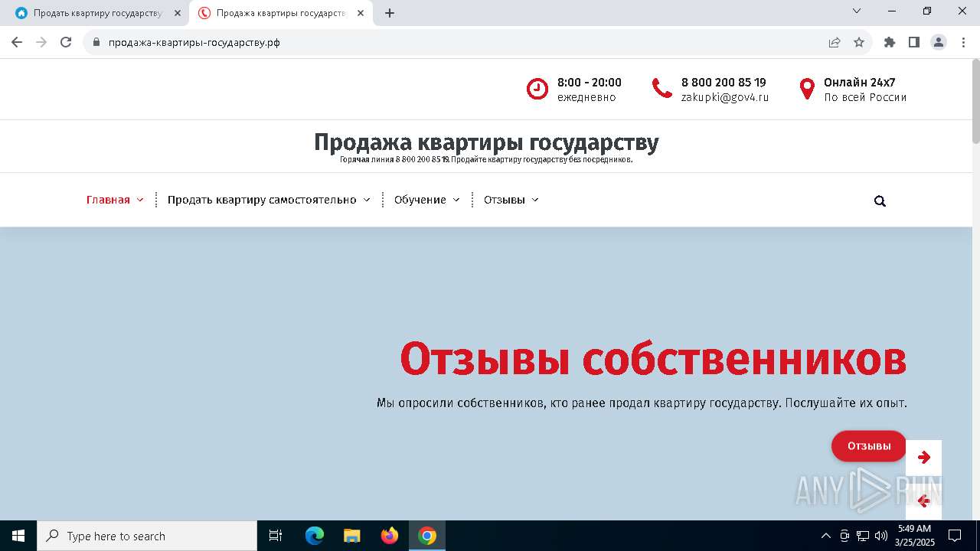The width and height of the screenshot is (980, 551).
Task: Click the browser back arrow
Action: (17, 42)
